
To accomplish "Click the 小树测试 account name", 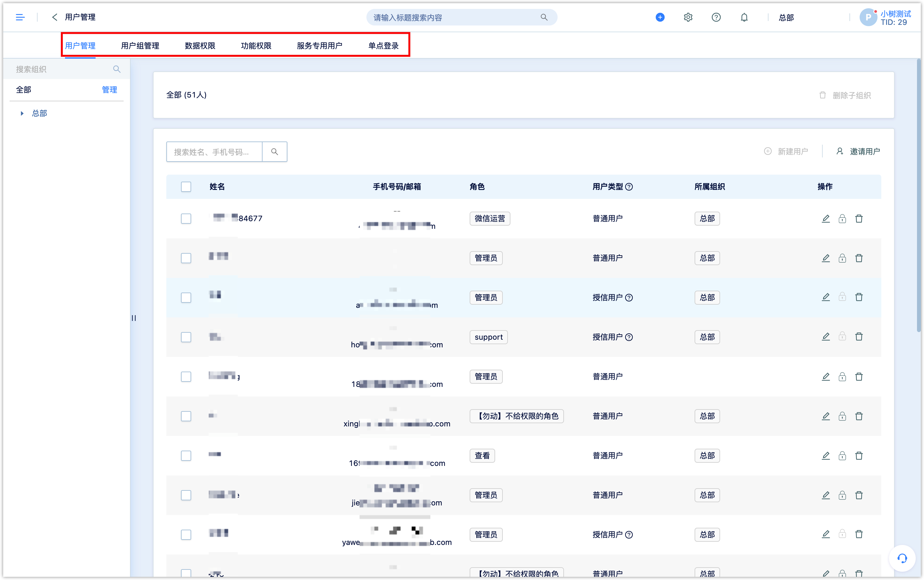I will pos(896,14).
